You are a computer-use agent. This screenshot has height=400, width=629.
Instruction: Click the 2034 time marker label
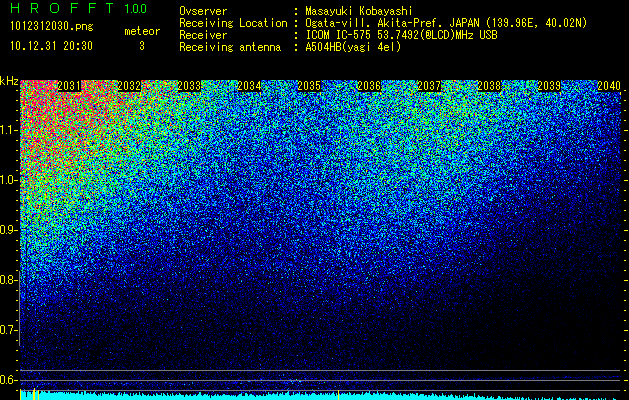[x=249, y=86]
